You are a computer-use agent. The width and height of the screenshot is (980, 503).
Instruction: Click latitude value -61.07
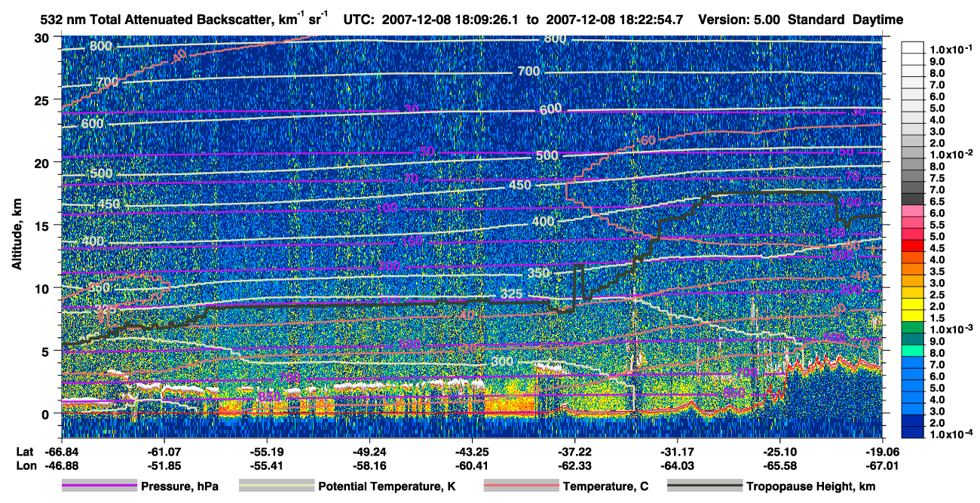point(164,451)
